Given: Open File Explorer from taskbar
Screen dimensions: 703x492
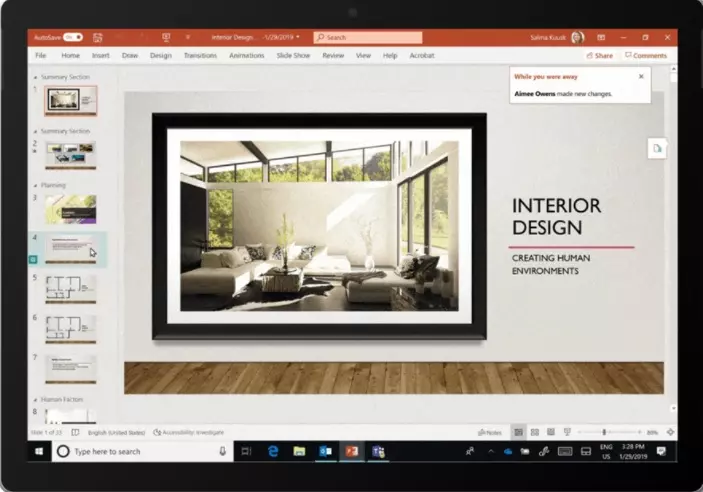Looking at the screenshot, I should point(299,451).
